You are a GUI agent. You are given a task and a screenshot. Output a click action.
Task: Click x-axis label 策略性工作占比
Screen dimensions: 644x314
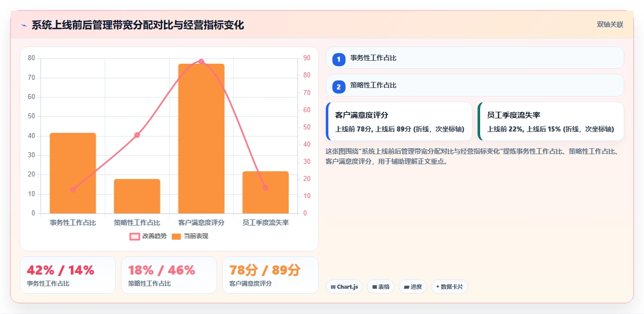137,222
